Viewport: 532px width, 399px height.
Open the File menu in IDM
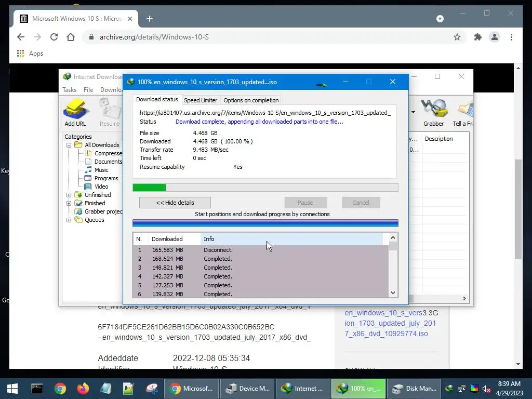click(88, 89)
